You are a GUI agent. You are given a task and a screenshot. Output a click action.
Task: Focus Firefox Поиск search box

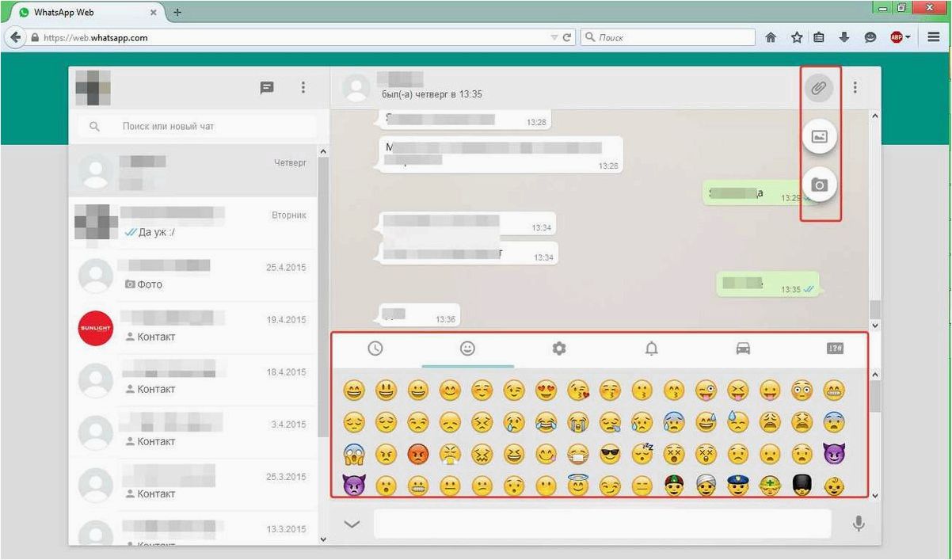click(668, 37)
